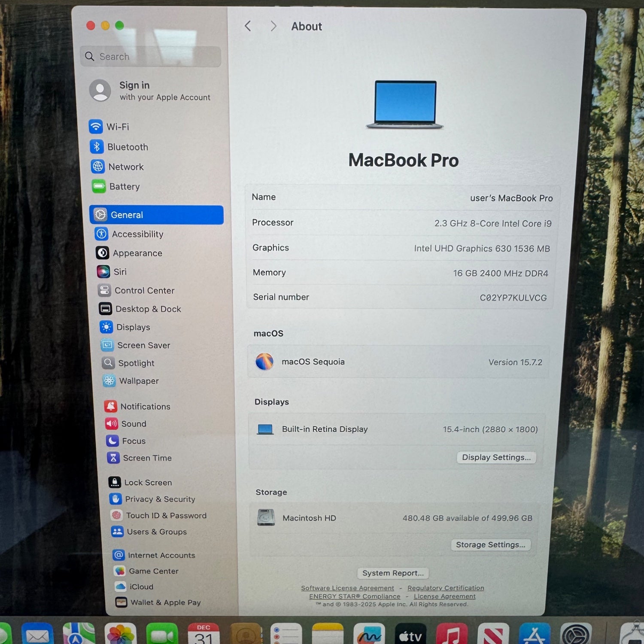Screen dimensions: 644x644
Task: Open the System Report button
Action: pyautogui.click(x=392, y=573)
